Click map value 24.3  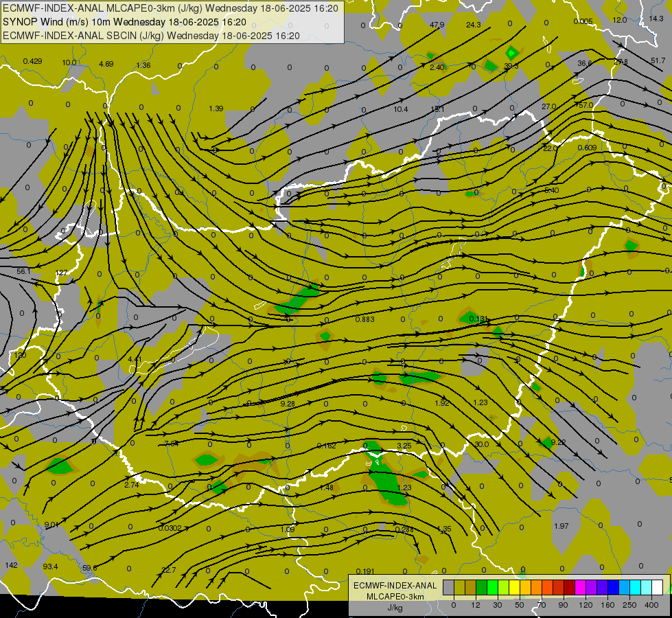pyautogui.click(x=474, y=25)
